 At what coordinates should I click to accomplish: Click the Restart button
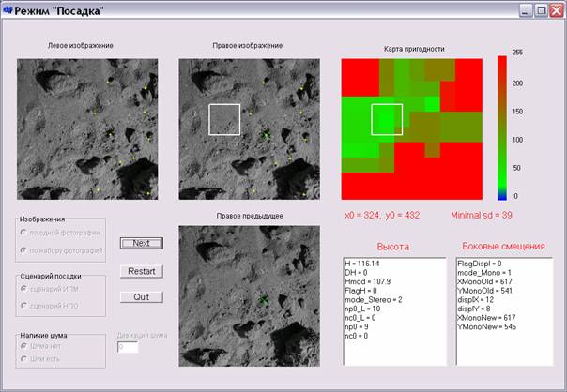pos(142,271)
